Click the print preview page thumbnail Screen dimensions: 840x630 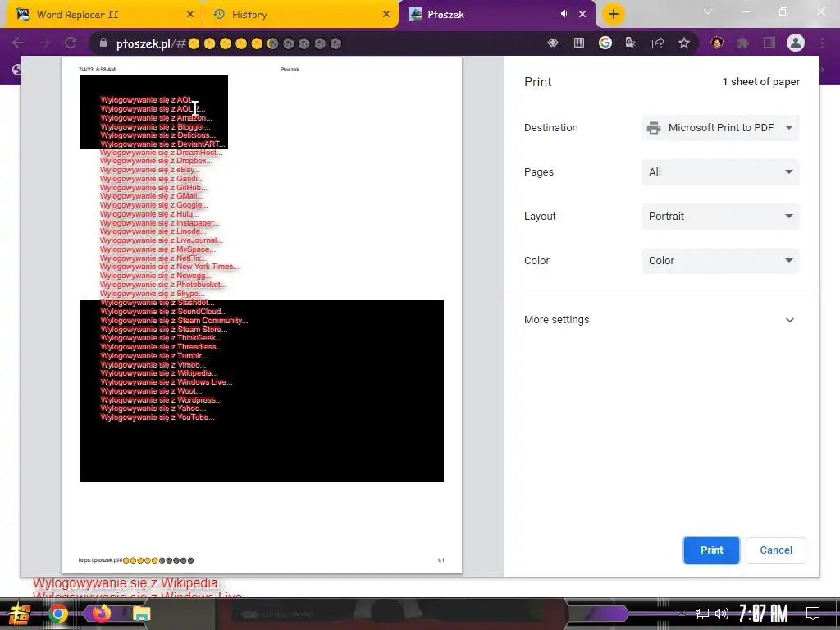pos(262,315)
